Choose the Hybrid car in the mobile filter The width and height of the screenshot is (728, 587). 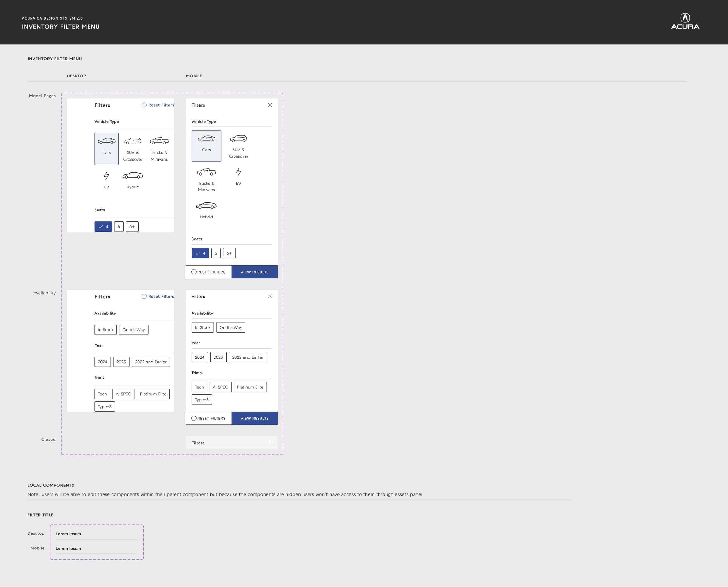[x=206, y=210]
